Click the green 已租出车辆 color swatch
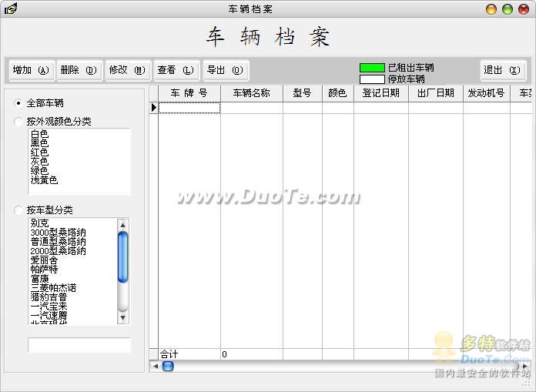Screen dimensions: 536x392 [x=372, y=68]
